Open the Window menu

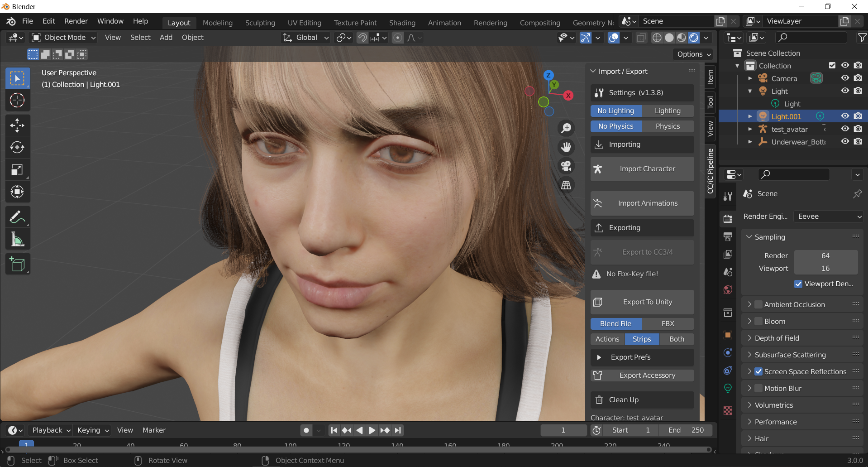(110, 21)
